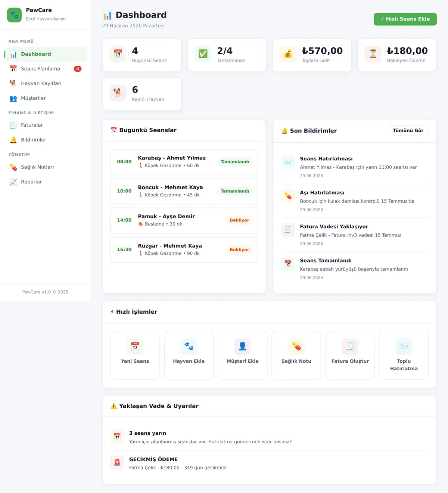
Task: Click the Müşteri Ekle quick action
Action: 243,355
